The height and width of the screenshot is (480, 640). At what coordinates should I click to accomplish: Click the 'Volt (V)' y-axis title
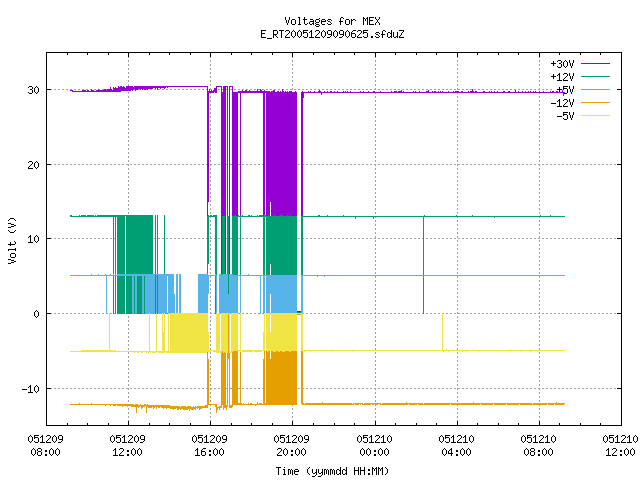[12, 240]
